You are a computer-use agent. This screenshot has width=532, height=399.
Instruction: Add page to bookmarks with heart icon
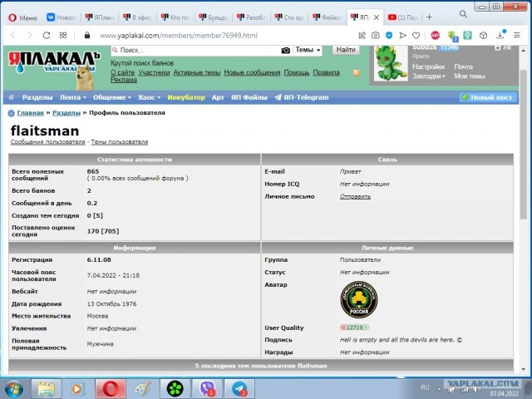(x=416, y=35)
